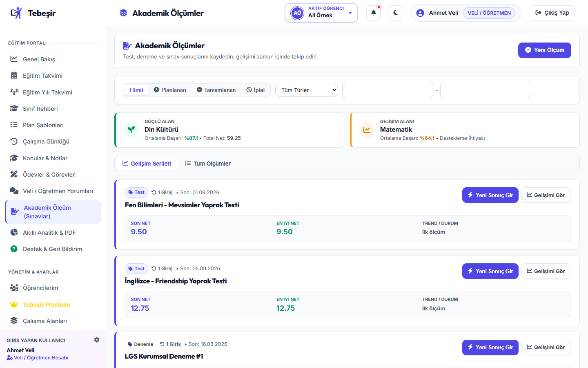Click Yeni Sonuç Gir for Fen Bilimleri
This screenshot has width=588, height=368.
[490, 195]
